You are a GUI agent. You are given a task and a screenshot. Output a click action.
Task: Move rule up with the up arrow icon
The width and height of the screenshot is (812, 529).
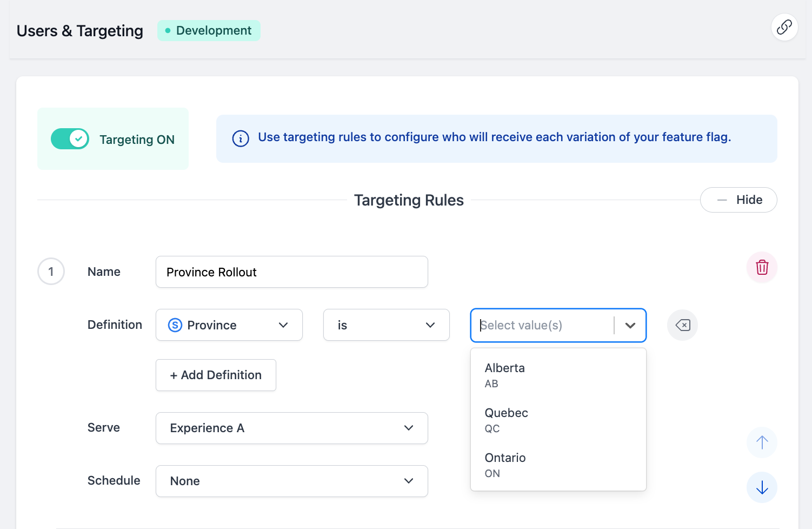(x=762, y=442)
